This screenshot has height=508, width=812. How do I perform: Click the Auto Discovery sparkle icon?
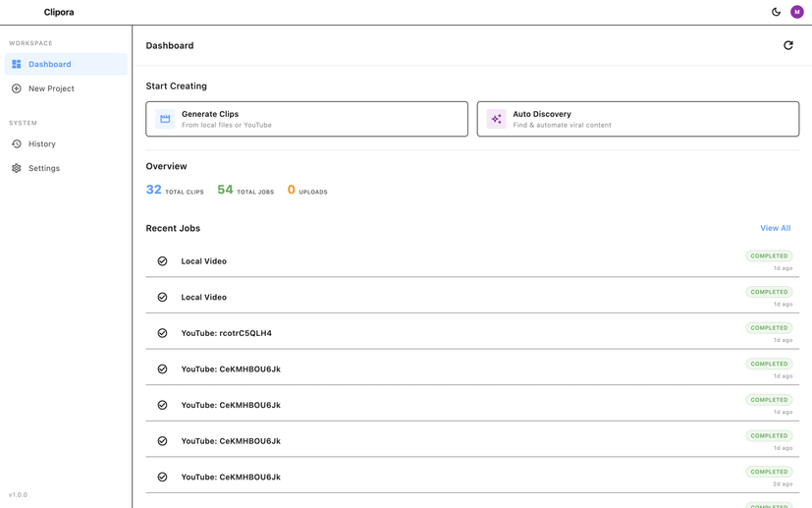click(x=496, y=119)
